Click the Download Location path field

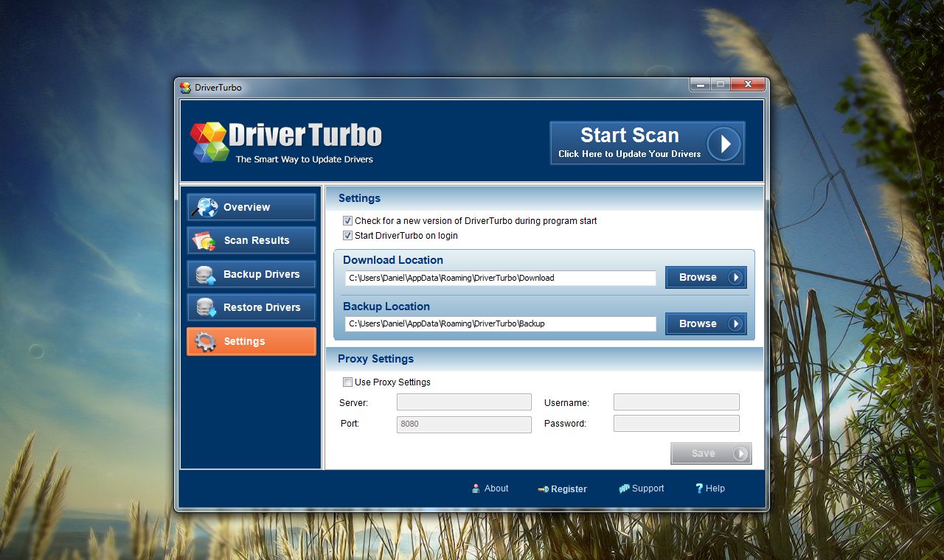pyautogui.click(x=501, y=279)
